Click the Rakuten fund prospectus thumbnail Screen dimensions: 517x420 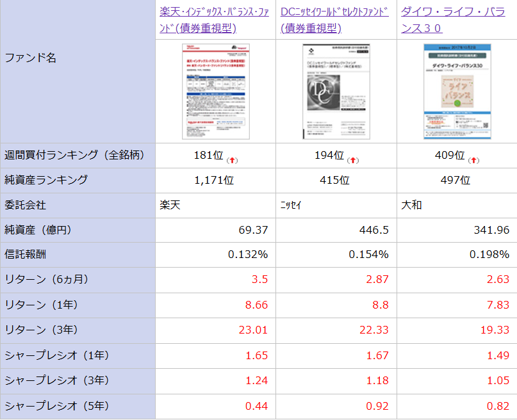(216, 92)
